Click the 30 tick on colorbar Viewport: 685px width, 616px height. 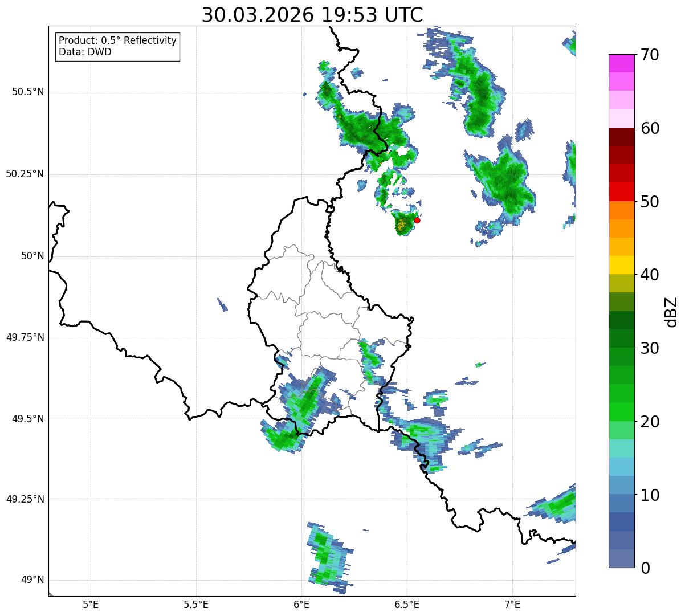pyautogui.click(x=650, y=348)
